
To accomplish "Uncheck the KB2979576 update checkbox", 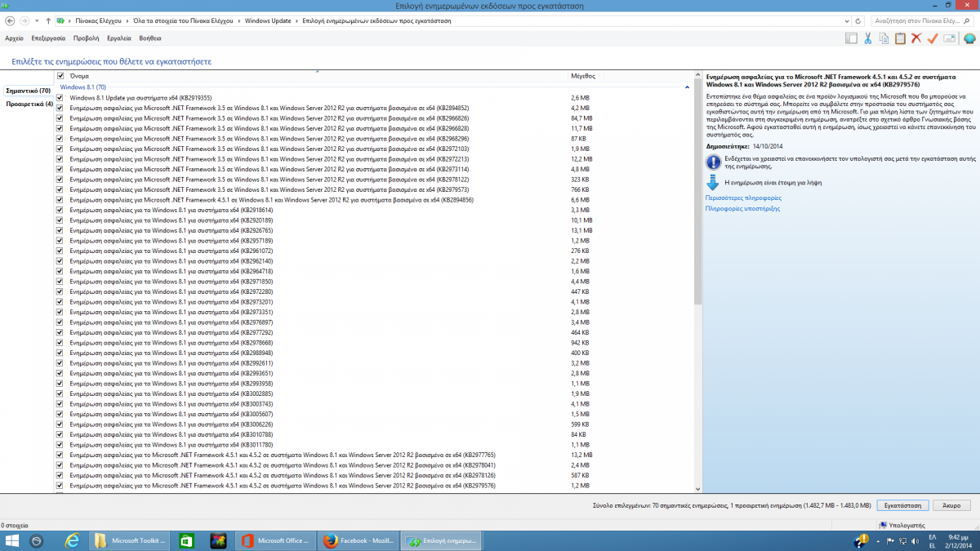I will [x=60, y=486].
